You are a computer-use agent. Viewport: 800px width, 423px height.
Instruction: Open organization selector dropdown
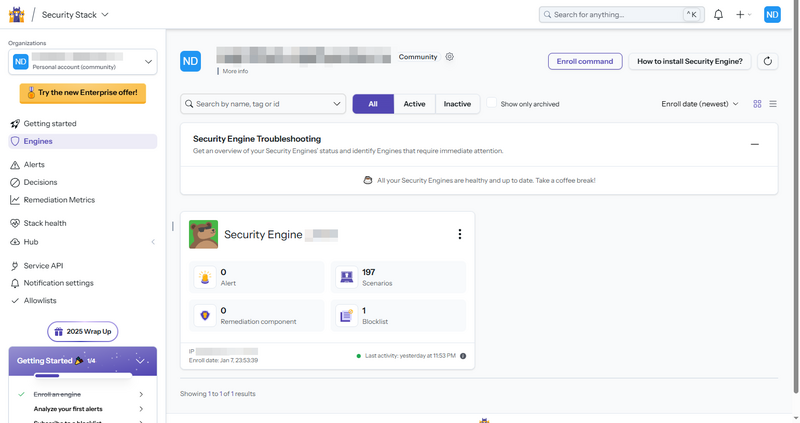83,62
